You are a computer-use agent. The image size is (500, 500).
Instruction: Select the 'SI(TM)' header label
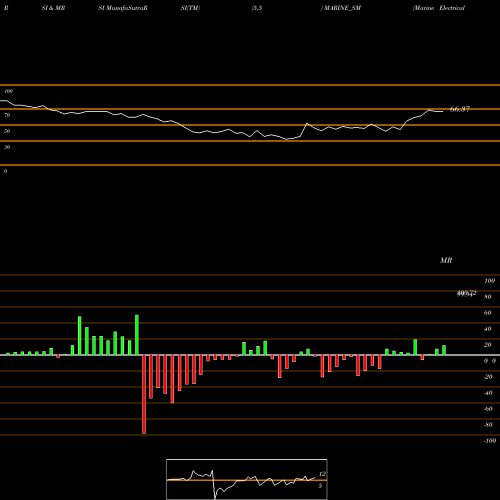point(190,8)
